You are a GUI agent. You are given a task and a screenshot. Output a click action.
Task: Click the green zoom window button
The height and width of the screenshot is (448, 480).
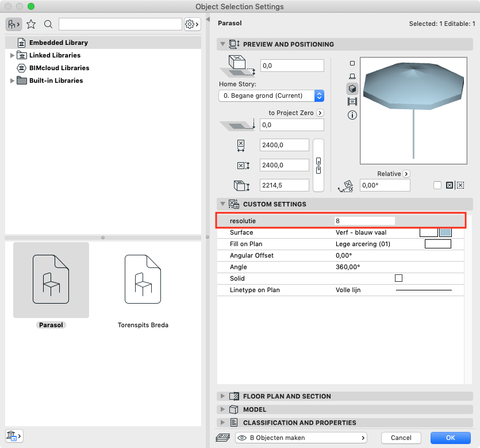(x=31, y=6)
